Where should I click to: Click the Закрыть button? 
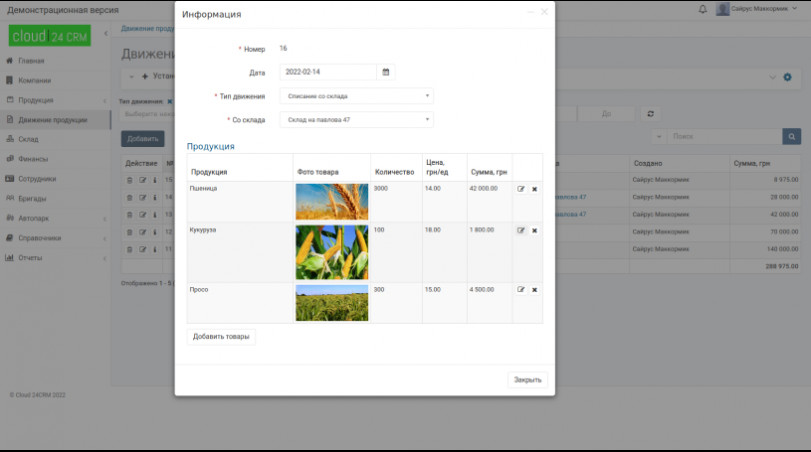click(x=527, y=380)
